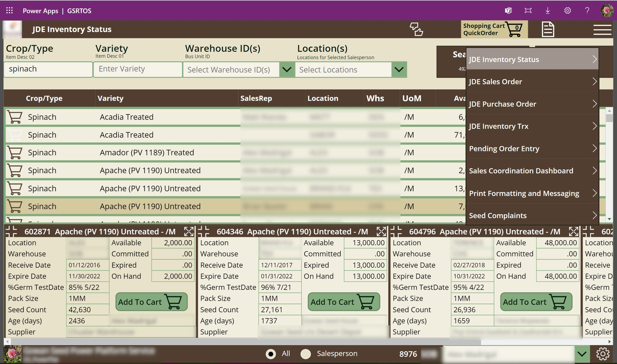
Task: Collapse the lot 604346 card
Action: click(204, 231)
